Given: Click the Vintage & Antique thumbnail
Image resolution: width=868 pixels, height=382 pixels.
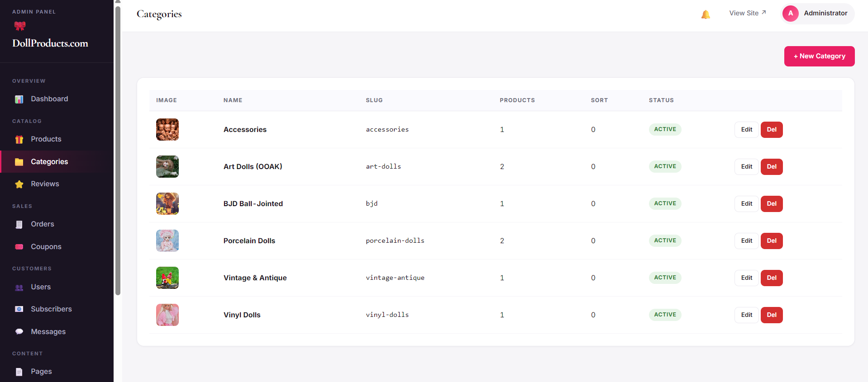Looking at the screenshot, I should (x=167, y=278).
